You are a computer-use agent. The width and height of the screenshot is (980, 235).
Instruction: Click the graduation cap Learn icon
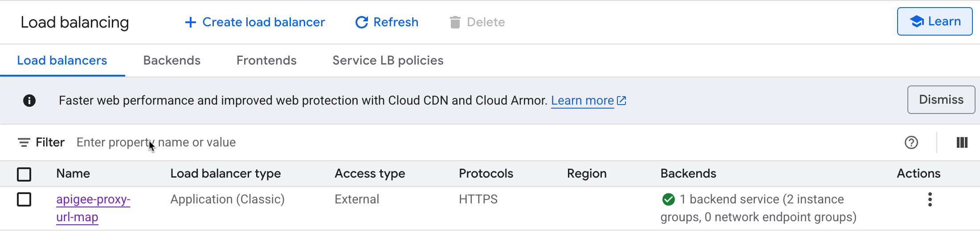pos(917,21)
